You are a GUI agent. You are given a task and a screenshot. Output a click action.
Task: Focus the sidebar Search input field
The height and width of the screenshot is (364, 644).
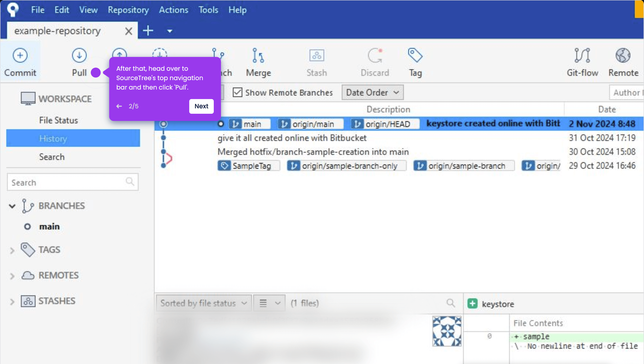pos(72,182)
